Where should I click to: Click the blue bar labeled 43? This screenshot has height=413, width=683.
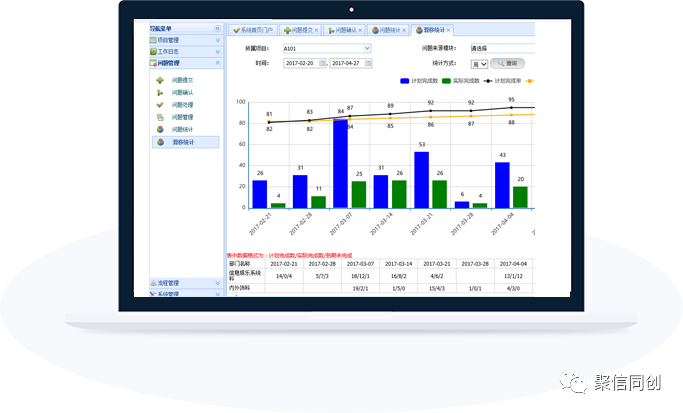pos(502,185)
